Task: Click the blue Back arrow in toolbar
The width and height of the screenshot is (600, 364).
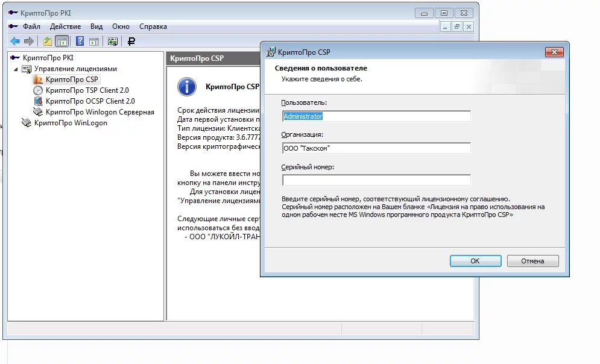Action: coord(15,42)
